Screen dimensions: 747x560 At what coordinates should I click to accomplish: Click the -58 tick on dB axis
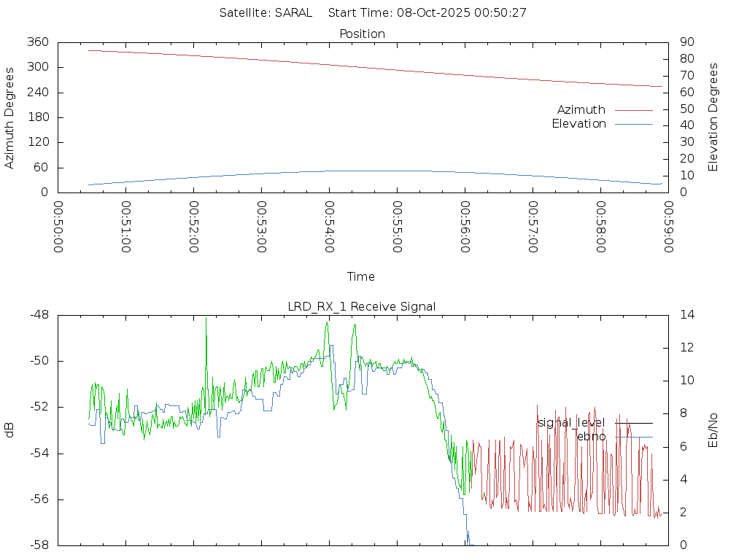(x=38, y=545)
